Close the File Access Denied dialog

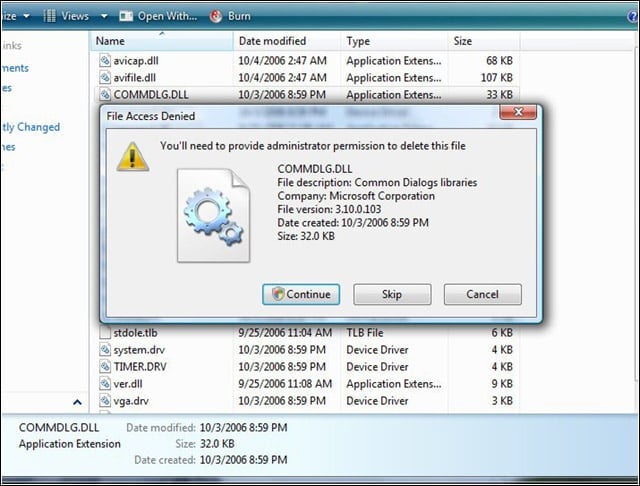pyautogui.click(x=518, y=112)
